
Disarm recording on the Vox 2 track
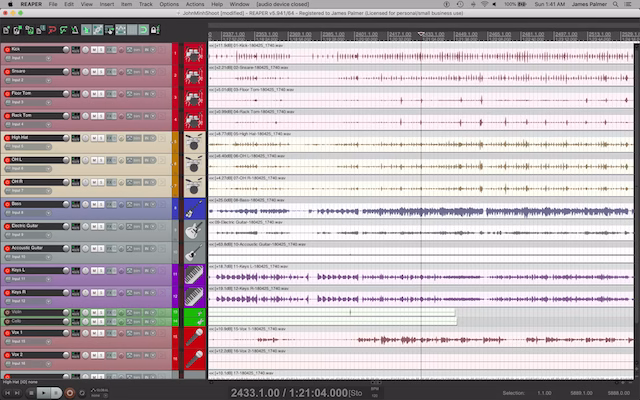coord(6,355)
